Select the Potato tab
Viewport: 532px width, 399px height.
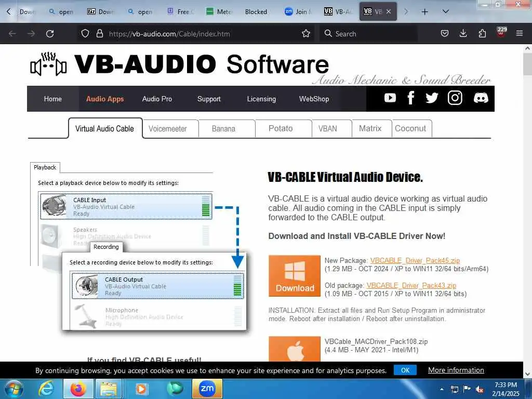pos(281,129)
